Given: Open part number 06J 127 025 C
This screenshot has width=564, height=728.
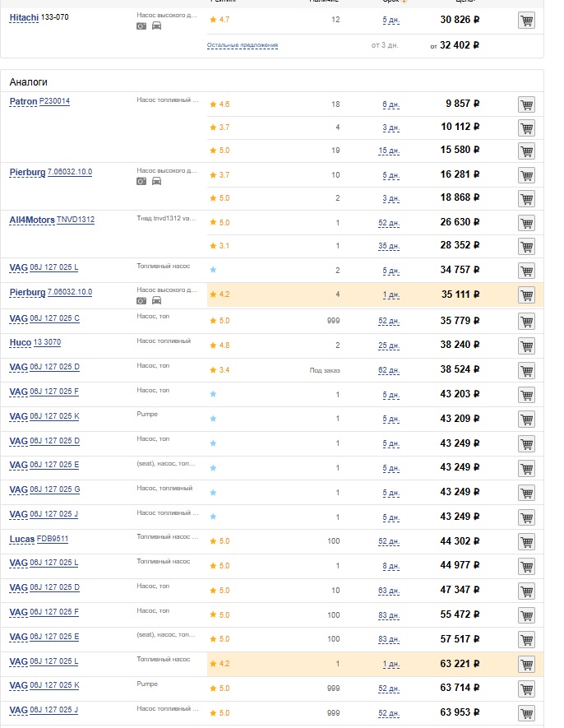Looking at the screenshot, I should 55,318.
